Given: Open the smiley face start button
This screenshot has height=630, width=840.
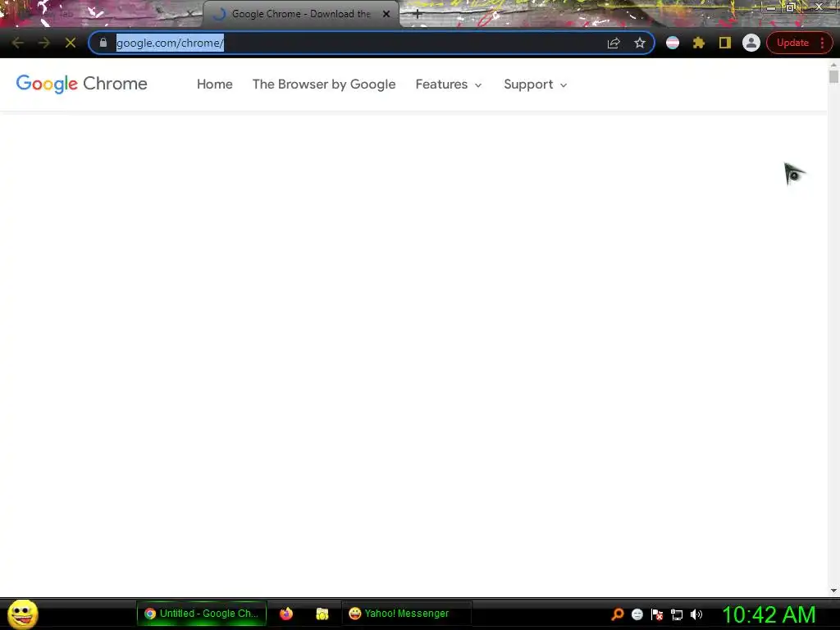Looking at the screenshot, I should tap(22, 614).
